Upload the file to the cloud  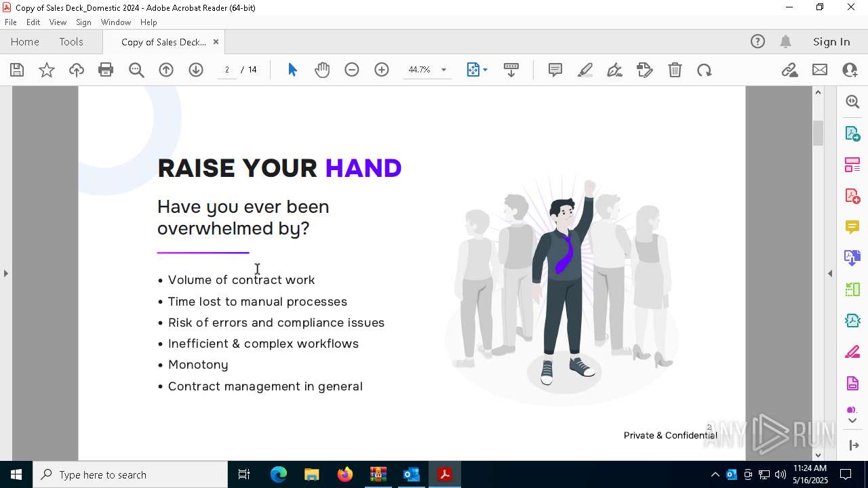77,70
